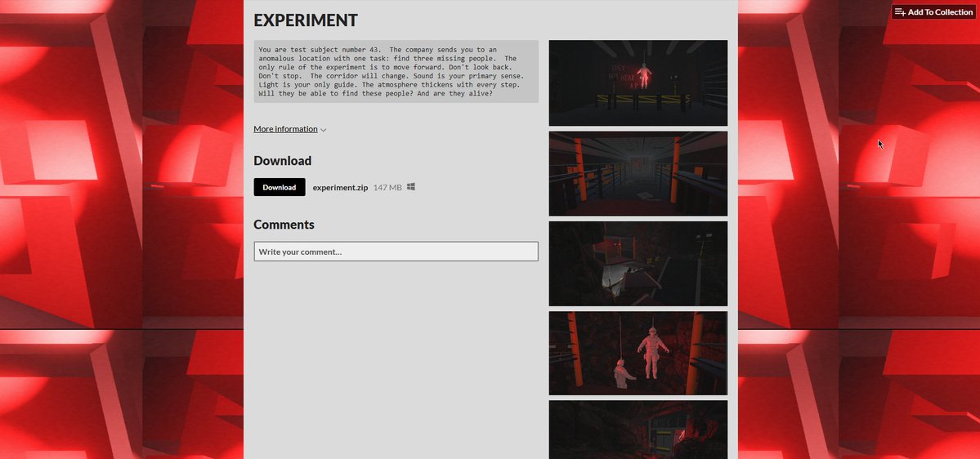This screenshot has width=980, height=459.
Task: Click the black Download button
Action: [x=280, y=187]
